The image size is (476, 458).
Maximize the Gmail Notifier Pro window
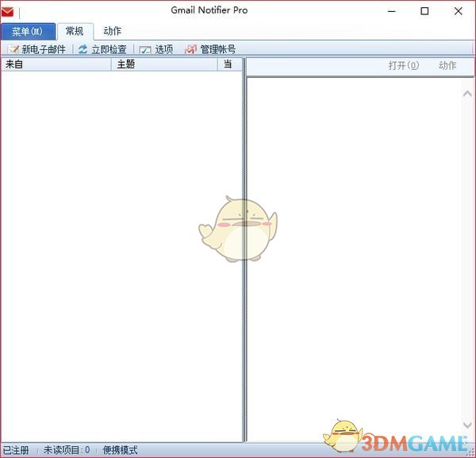point(424,11)
